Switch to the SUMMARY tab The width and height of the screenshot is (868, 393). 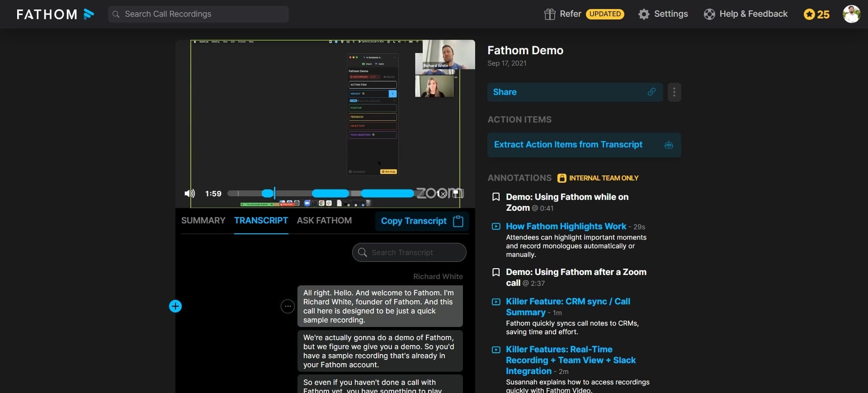(203, 221)
